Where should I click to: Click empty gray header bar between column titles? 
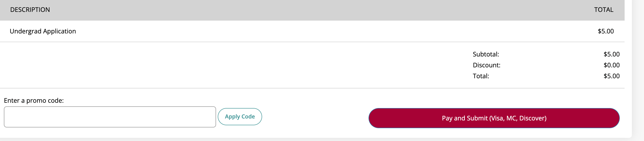pyautogui.click(x=300, y=10)
